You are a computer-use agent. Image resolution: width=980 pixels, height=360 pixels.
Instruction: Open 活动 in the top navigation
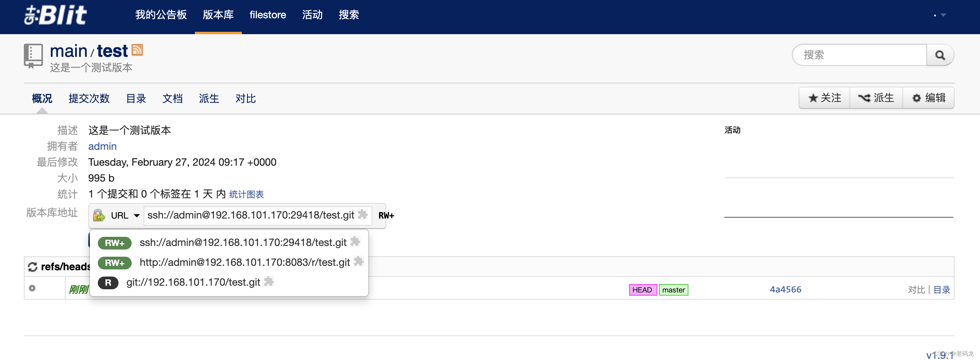pyautogui.click(x=312, y=15)
